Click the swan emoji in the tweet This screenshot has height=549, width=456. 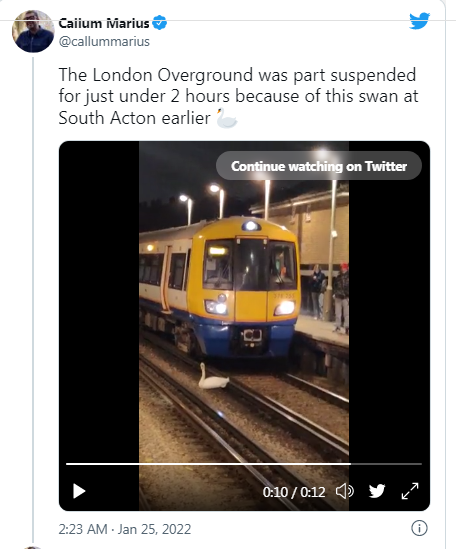click(226, 118)
